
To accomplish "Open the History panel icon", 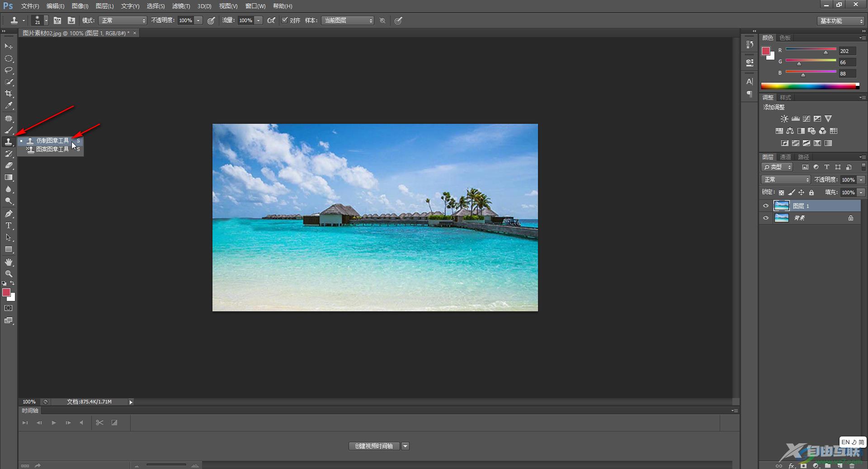I will pos(750,44).
